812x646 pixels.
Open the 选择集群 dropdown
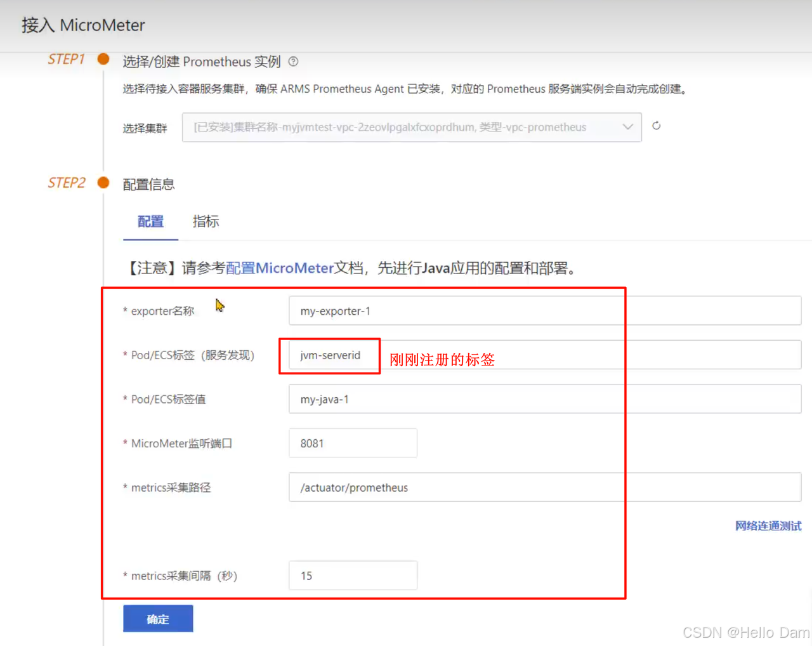click(x=412, y=127)
